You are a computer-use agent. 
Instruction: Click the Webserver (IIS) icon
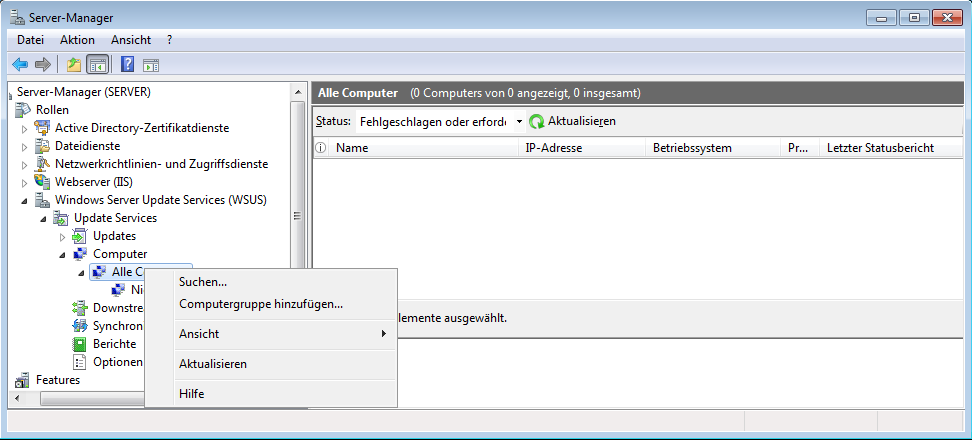click(42, 182)
